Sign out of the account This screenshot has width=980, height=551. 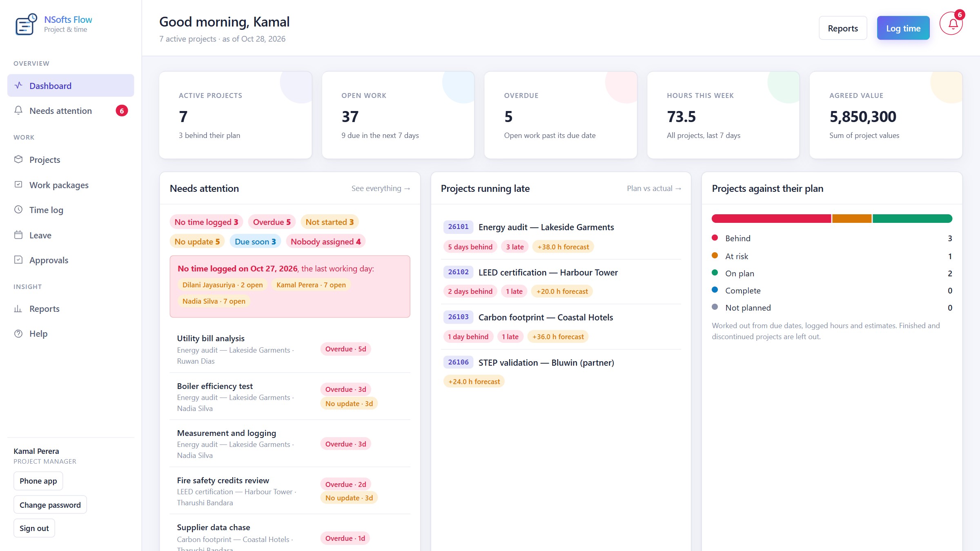point(34,528)
